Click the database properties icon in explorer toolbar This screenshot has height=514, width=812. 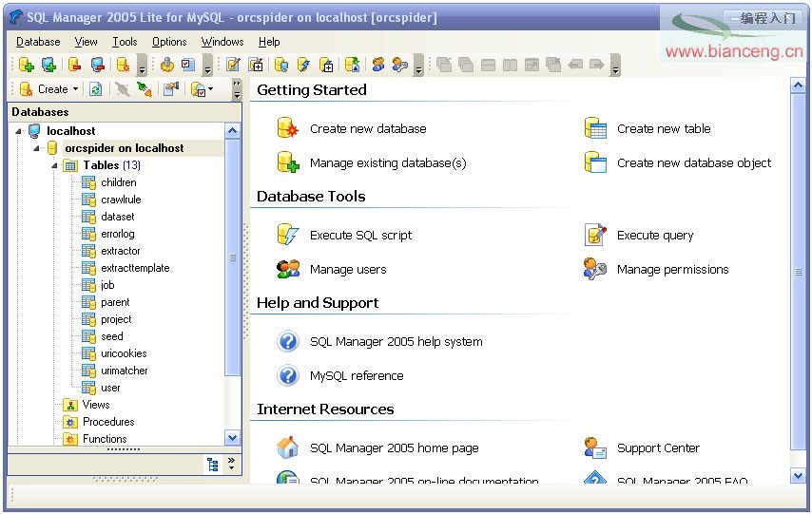click(171, 89)
